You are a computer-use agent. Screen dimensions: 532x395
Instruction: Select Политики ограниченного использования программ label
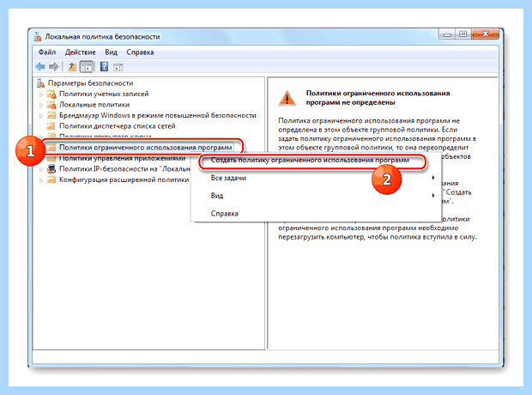tap(146, 148)
